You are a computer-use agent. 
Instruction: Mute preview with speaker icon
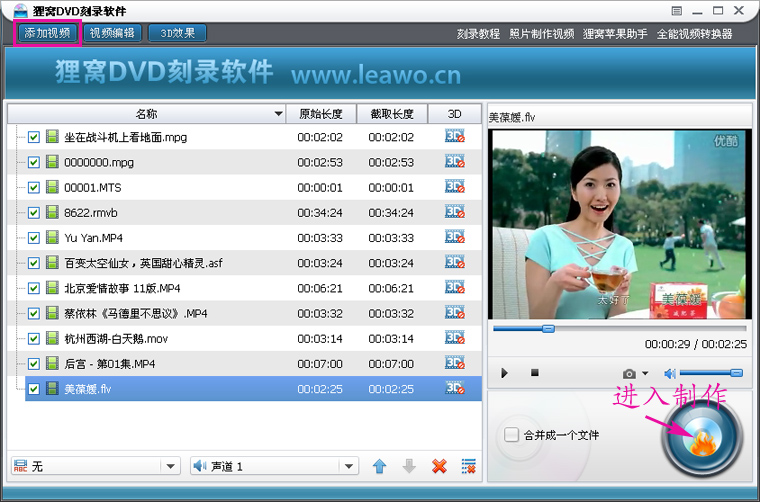(670, 374)
